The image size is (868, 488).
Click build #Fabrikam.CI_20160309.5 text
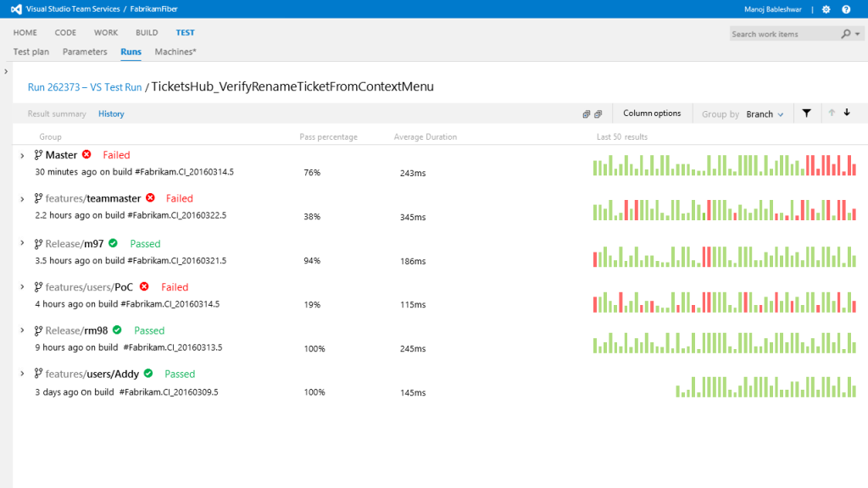point(169,392)
